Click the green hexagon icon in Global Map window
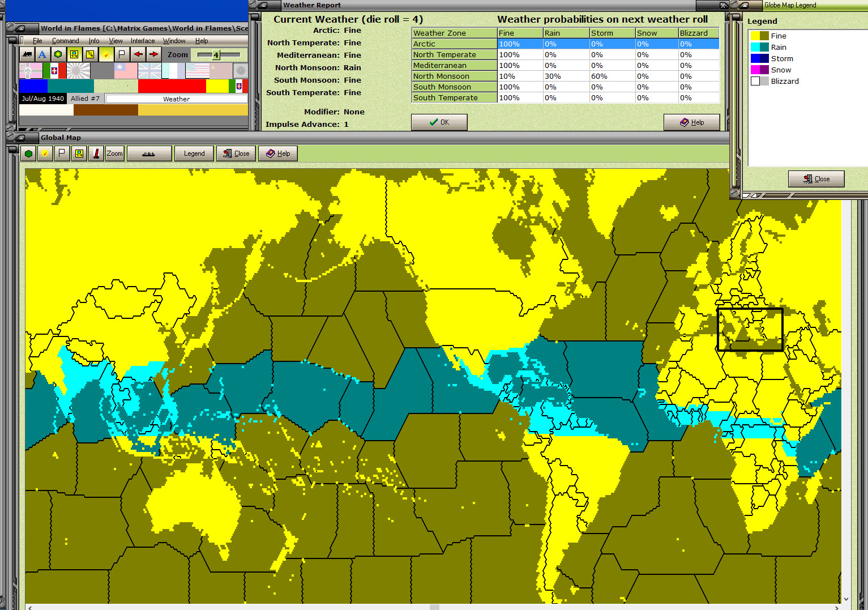Viewport: 868px width, 610px height. (28, 153)
